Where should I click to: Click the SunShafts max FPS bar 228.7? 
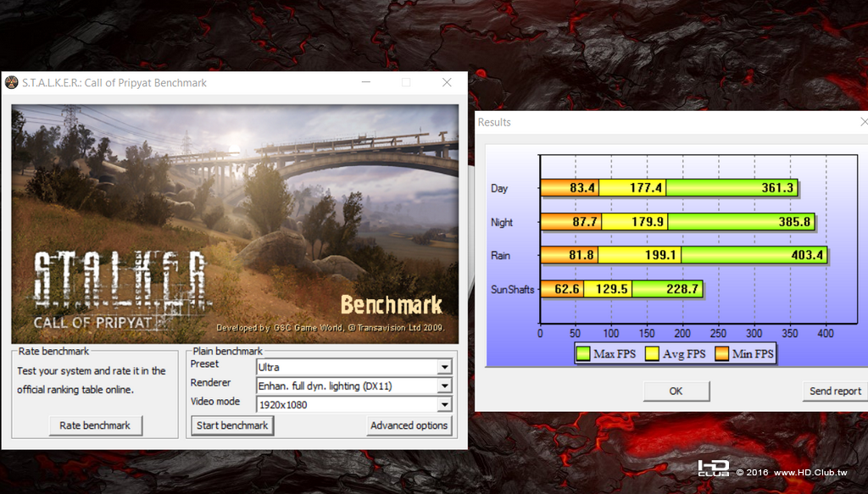click(x=668, y=289)
